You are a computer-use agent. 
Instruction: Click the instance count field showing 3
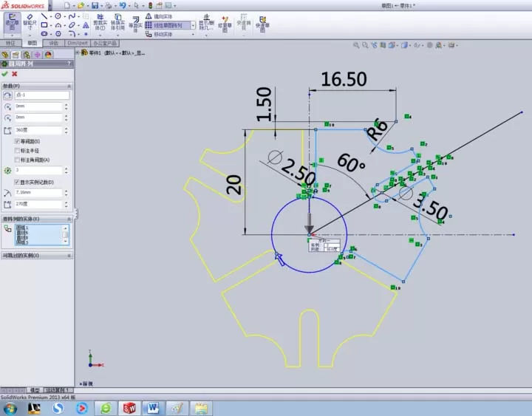[38, 170]
